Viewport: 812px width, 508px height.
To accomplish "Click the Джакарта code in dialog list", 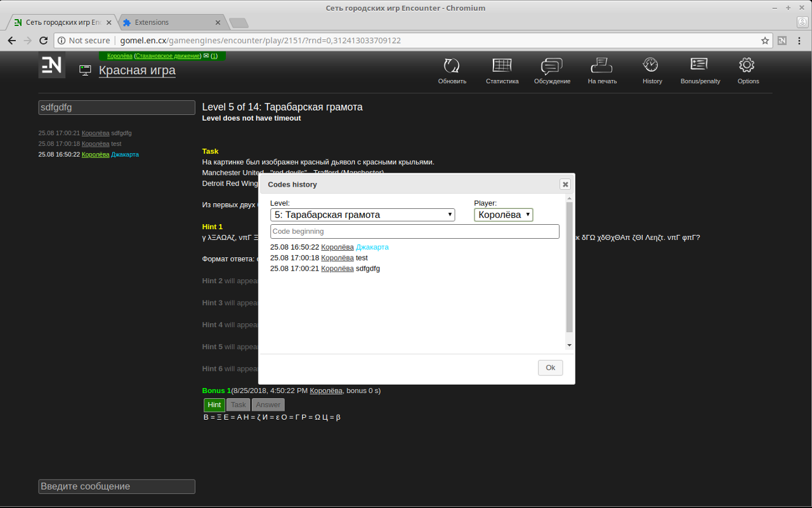I will pos(372,247).
